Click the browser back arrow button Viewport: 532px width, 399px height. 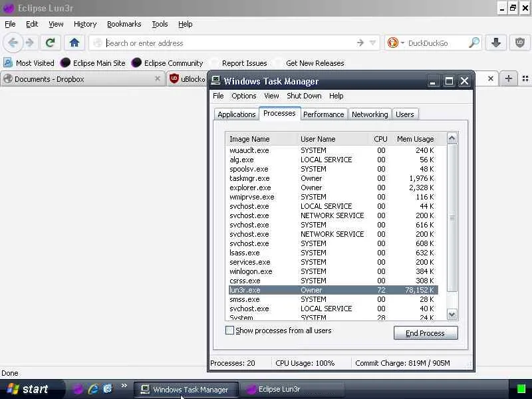tap(13, 43)
